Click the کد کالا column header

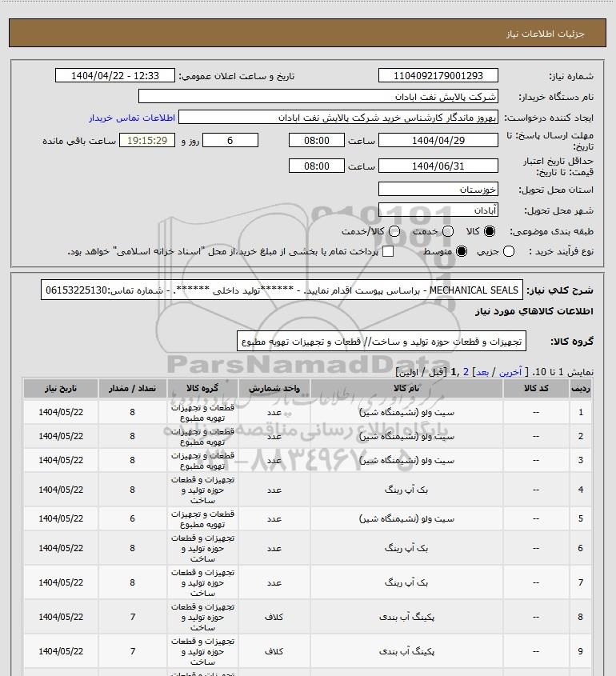[536, 389]
